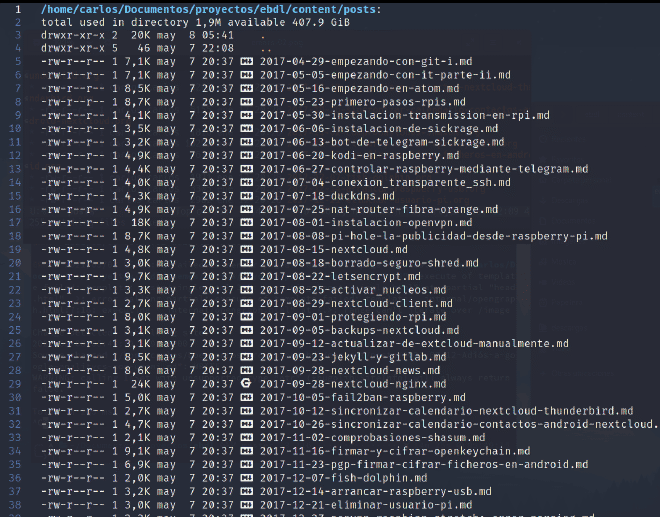Open file 2017-09-28-nextcloud-news.md

(x=350, y=370)
